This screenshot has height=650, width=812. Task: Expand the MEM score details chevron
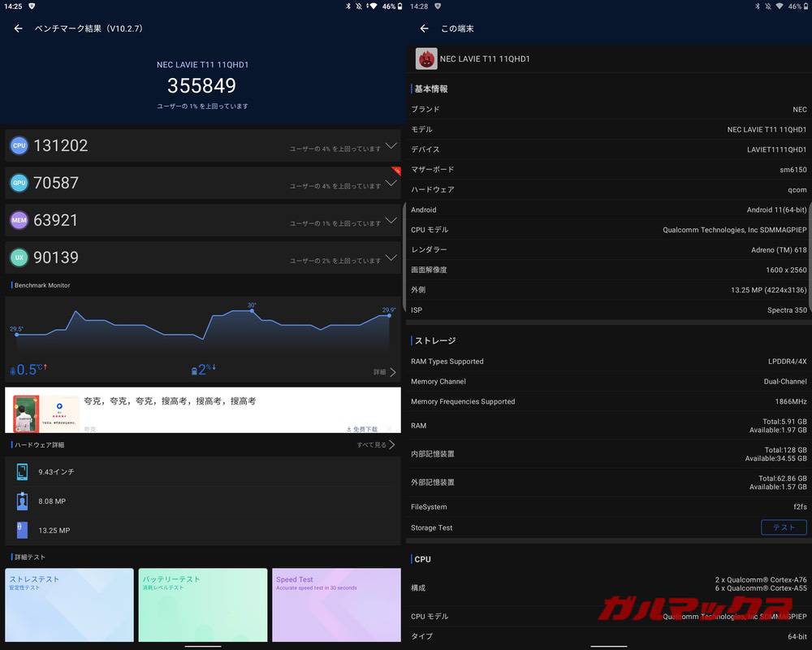(x=391, y=221)
